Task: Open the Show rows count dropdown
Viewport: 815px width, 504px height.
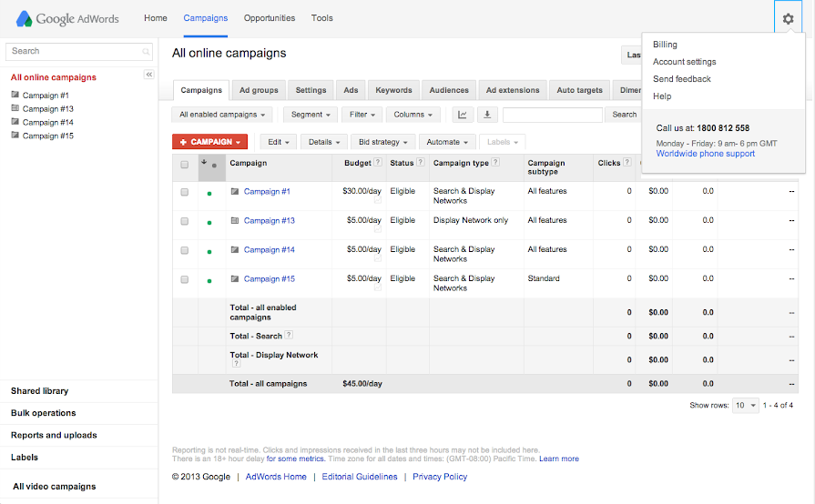Action: (745, 406)
